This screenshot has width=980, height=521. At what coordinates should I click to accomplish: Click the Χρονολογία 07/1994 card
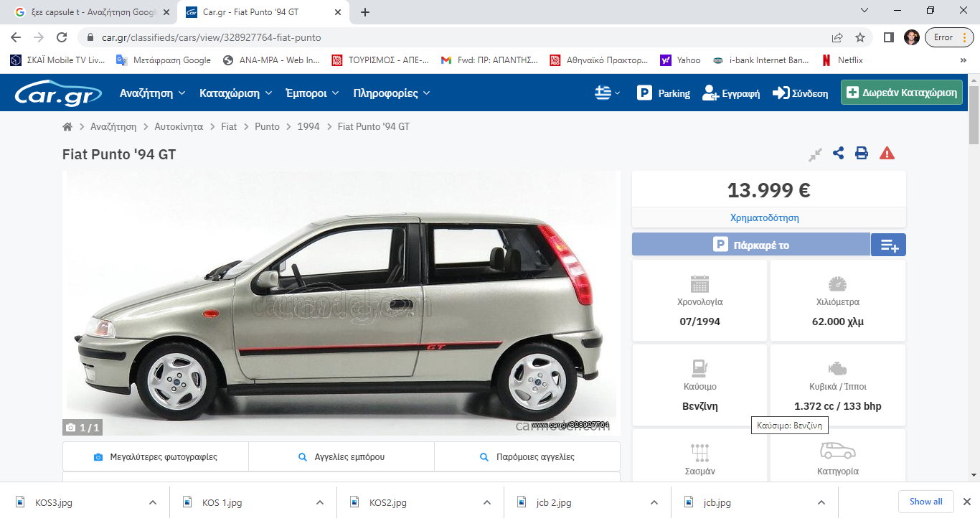pos(699,301)
